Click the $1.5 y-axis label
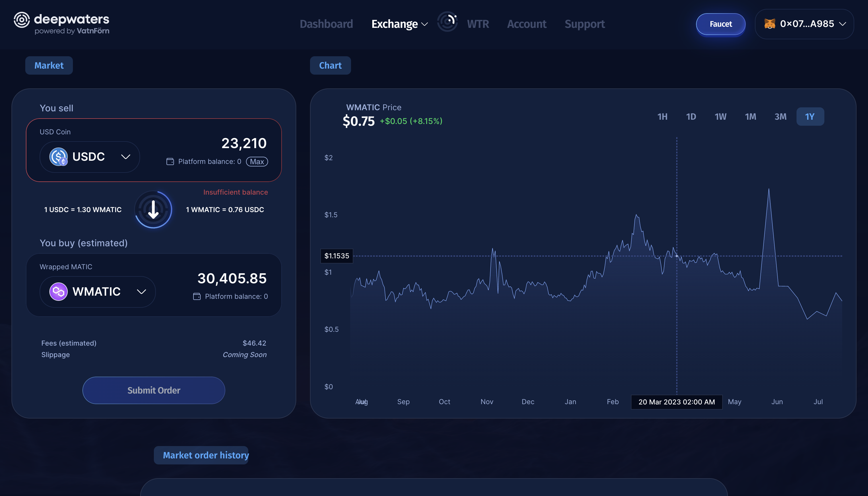This screenshot has width=868, height=496. tap(331, 215)
